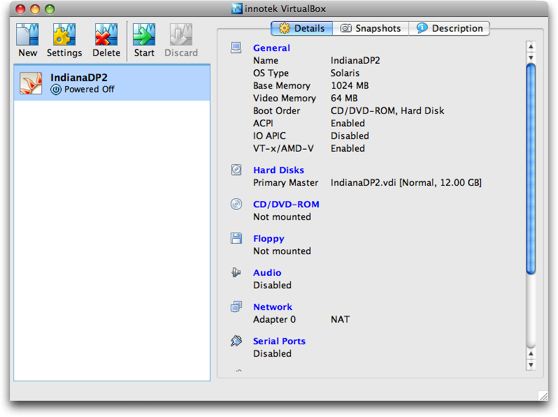Click the '1024 MB' base memory value
The image size is (558, 417).
tap(350, 85)
